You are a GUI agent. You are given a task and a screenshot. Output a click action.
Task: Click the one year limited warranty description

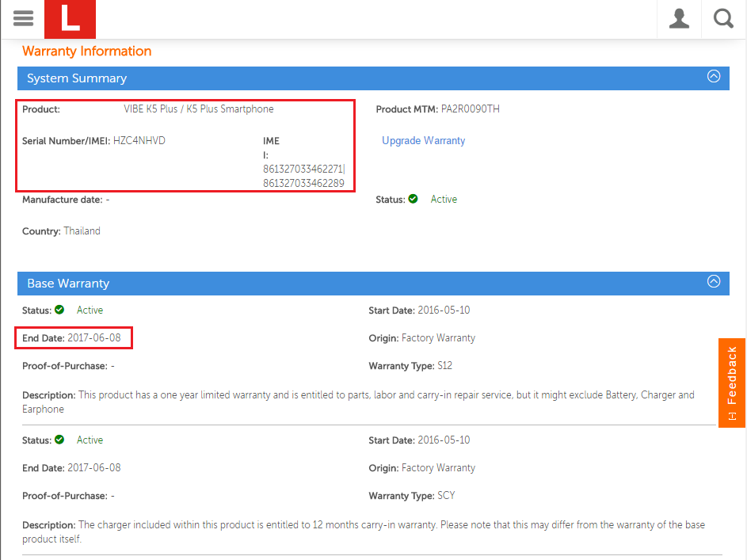pos(358,402)
